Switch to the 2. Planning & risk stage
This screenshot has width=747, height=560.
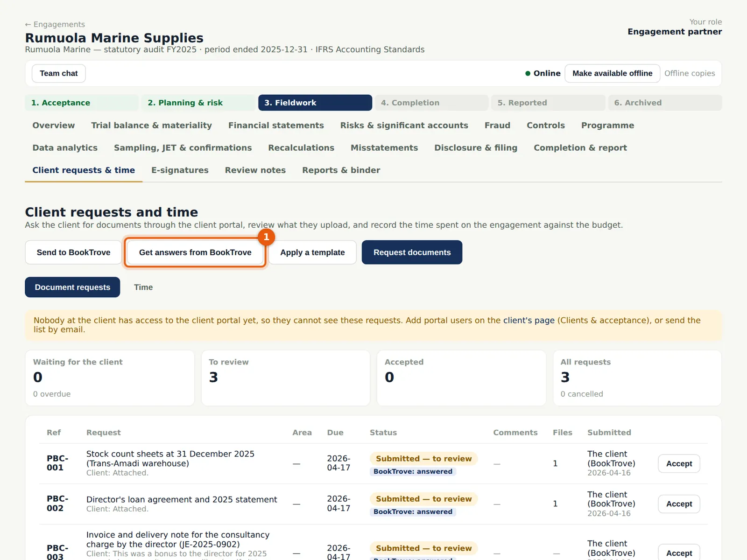pos(198,103)
